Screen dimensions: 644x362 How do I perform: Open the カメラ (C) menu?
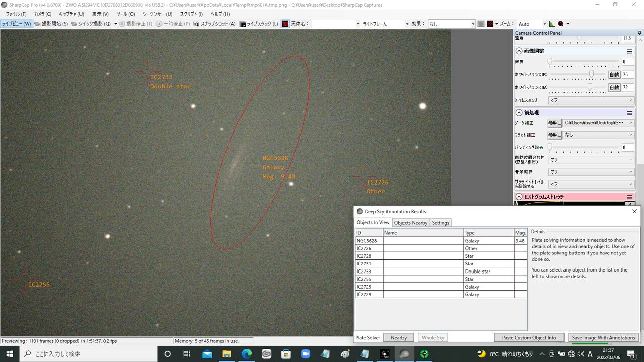coord(43,14)
